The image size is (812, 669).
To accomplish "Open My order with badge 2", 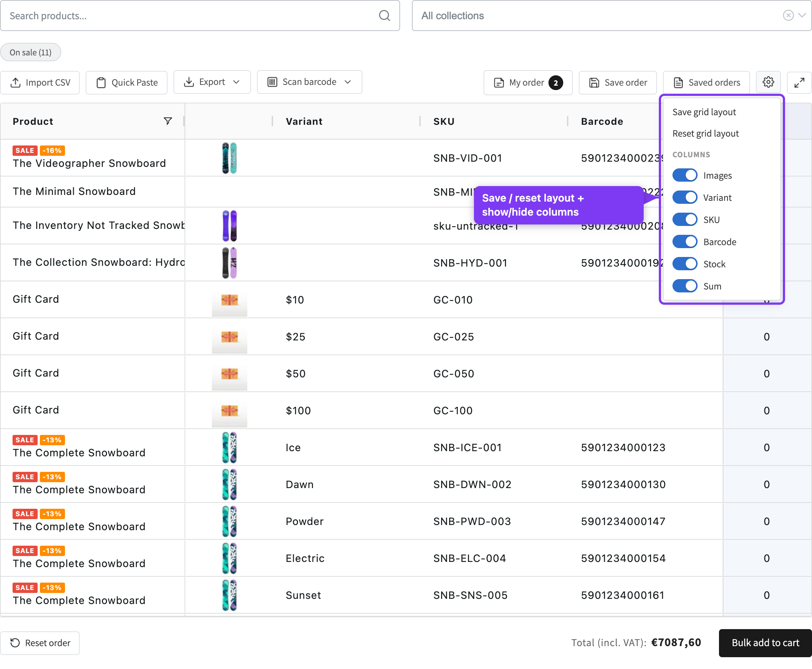I will [528, 82].
